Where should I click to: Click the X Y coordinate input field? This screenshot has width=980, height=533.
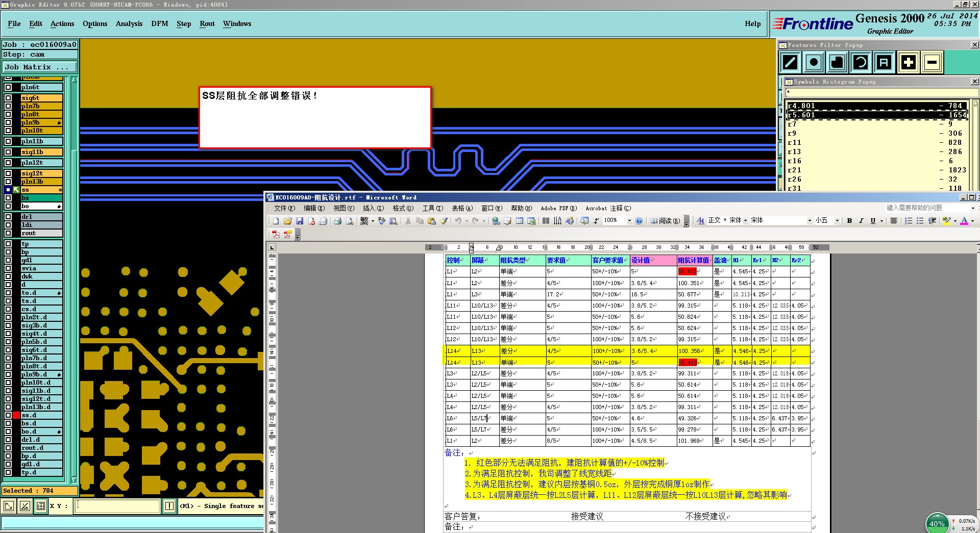coord(118,506)
